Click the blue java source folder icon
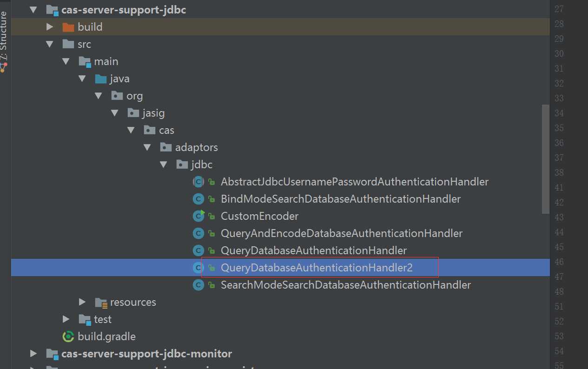This screenshot has height=369, width=588. pos(100,79)
